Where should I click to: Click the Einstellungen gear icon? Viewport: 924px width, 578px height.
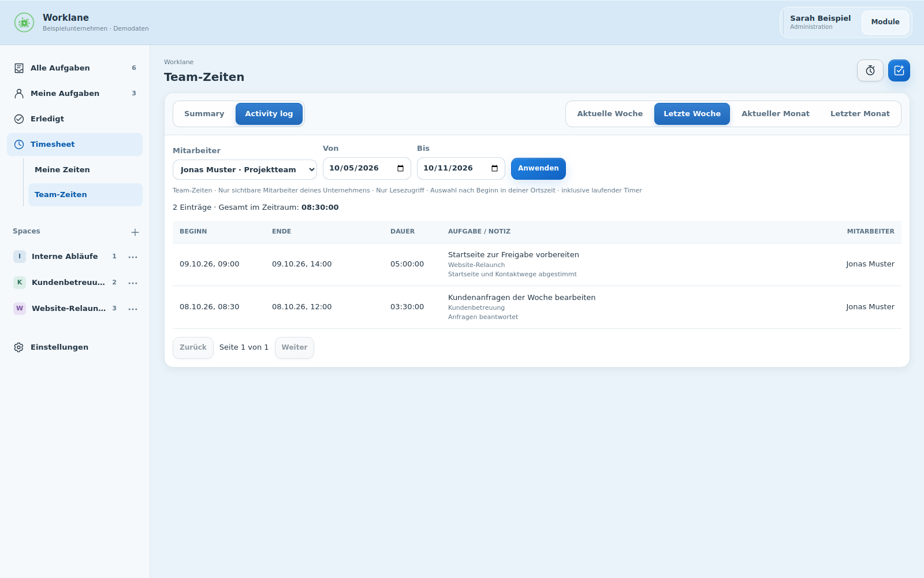(19, 347)
